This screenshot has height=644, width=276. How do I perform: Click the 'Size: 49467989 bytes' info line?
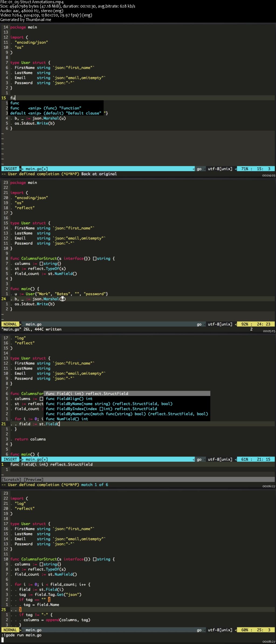tap(67, 6)
